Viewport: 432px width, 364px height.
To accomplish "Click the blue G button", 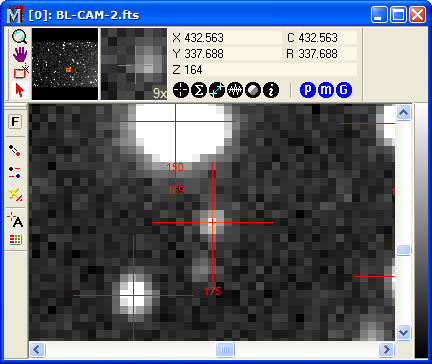I will 344,90.
